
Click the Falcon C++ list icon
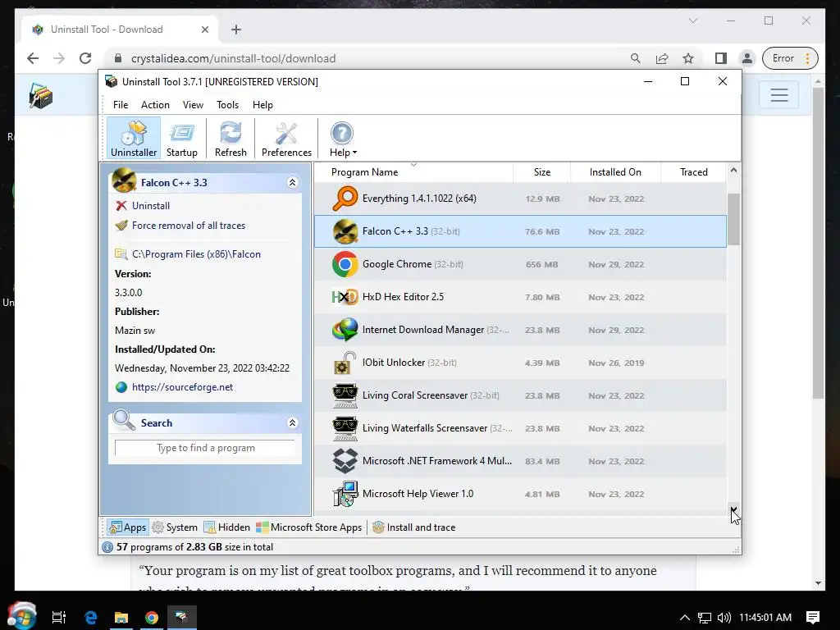click(x=345, y=231)
